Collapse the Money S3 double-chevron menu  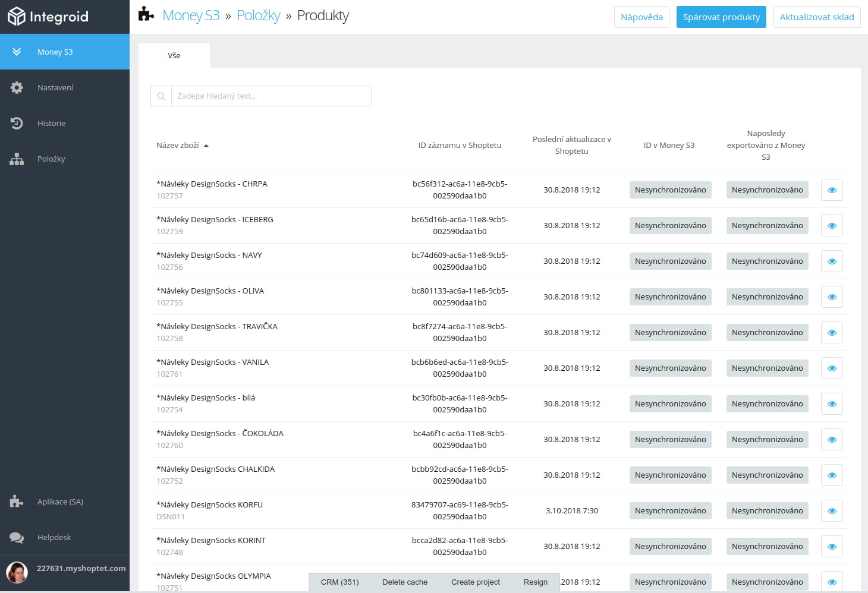[17, 52]
